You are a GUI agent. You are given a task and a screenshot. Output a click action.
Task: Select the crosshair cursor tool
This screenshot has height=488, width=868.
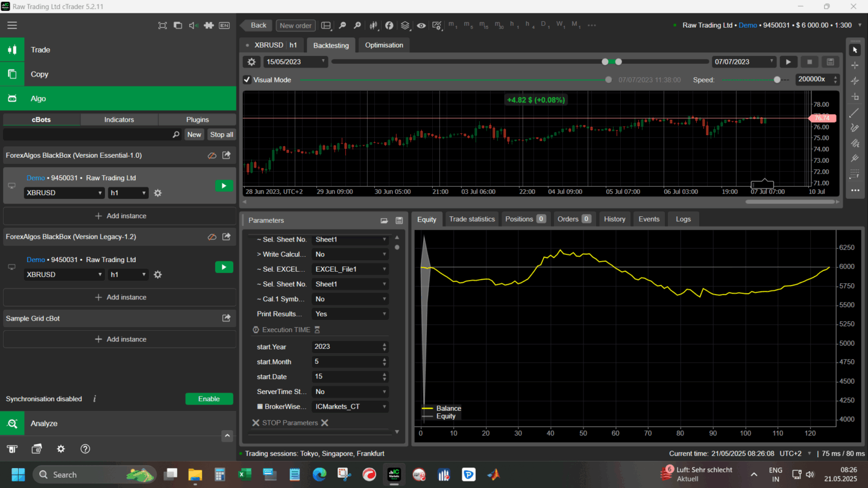(854, 65)
